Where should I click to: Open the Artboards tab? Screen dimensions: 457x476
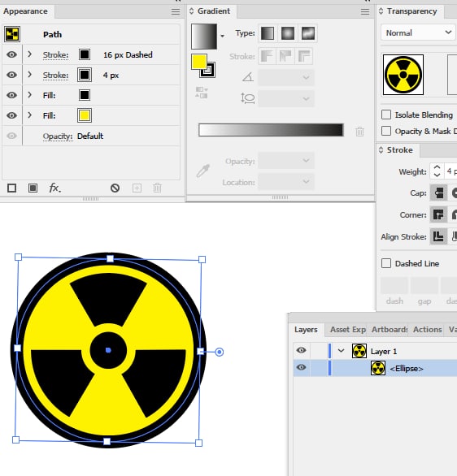pos(390,330)
